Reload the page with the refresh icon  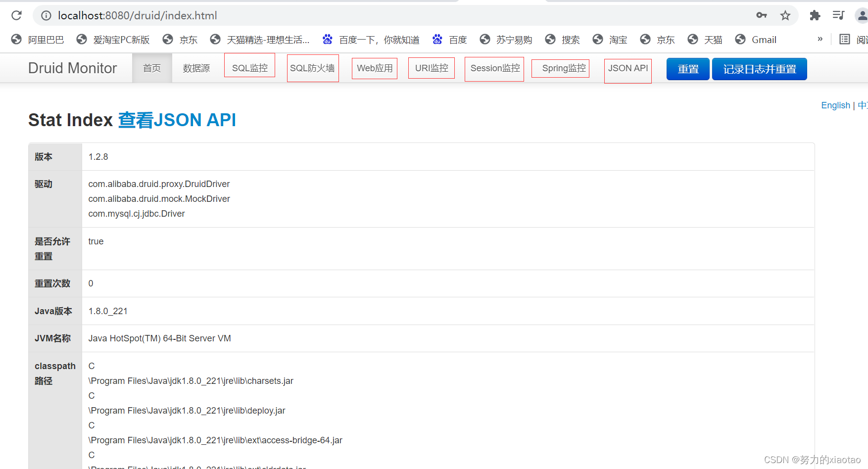[16, 15]
